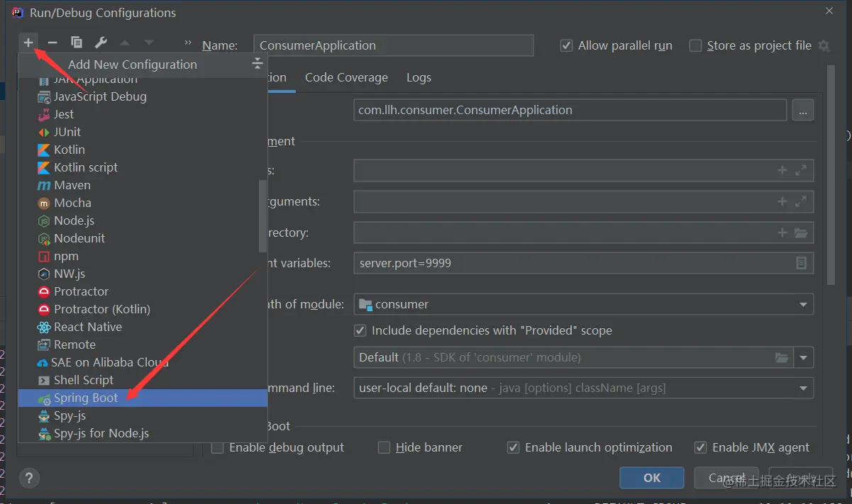Click the Move Down arrow icon
The image size is (852, 504).
(149, 43)
